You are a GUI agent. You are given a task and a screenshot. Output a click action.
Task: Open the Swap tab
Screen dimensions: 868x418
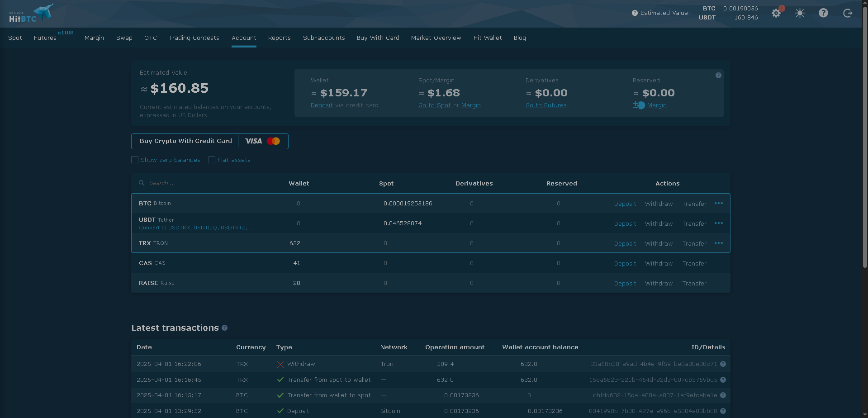point(124,38)
